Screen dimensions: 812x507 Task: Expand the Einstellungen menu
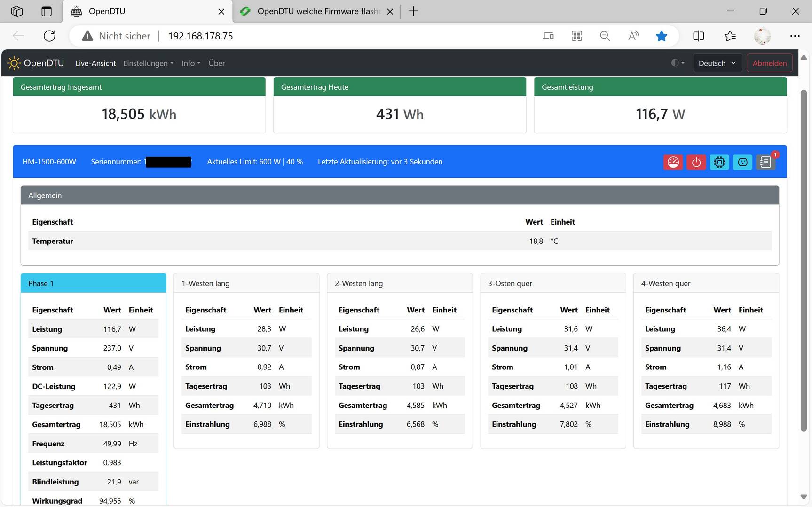(x=149, y=63)
